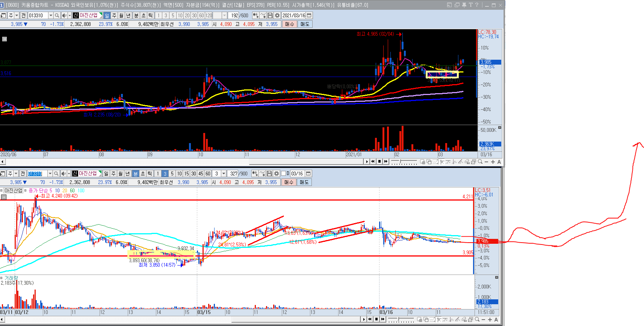Open sound alert icon in upper toolbar

[x=64, y=15]
